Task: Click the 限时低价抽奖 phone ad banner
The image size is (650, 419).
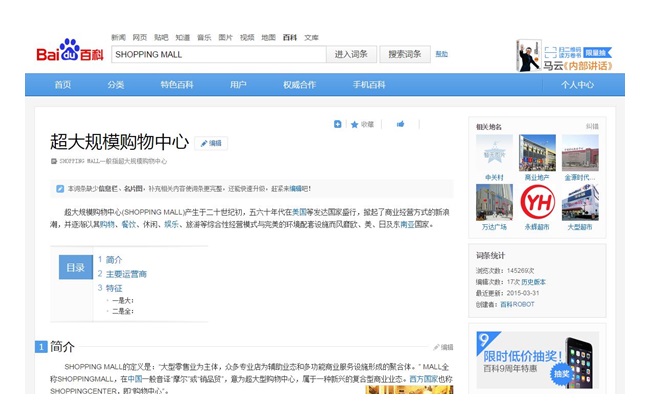Action: pos(538,360)
